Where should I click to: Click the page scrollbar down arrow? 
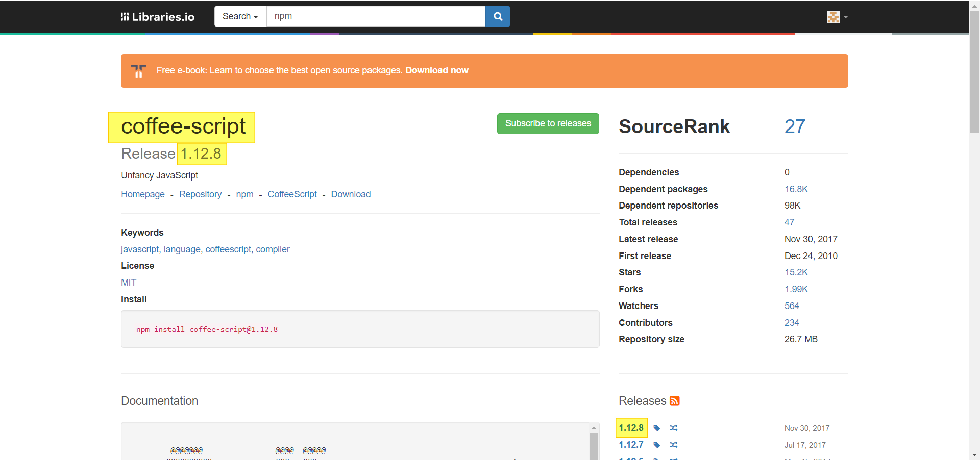(974, 454)
